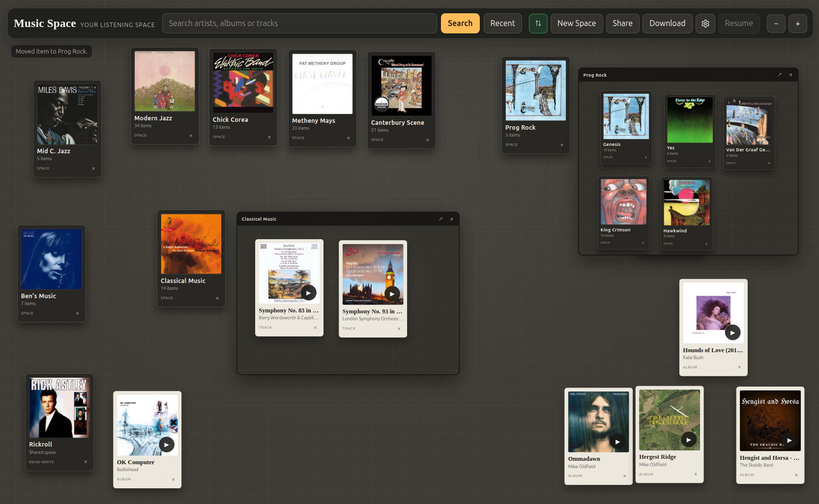This screenshot has width=819, height=504.
Task: Open Chick Corea Elektric Band cover
Action: point(243,83)
